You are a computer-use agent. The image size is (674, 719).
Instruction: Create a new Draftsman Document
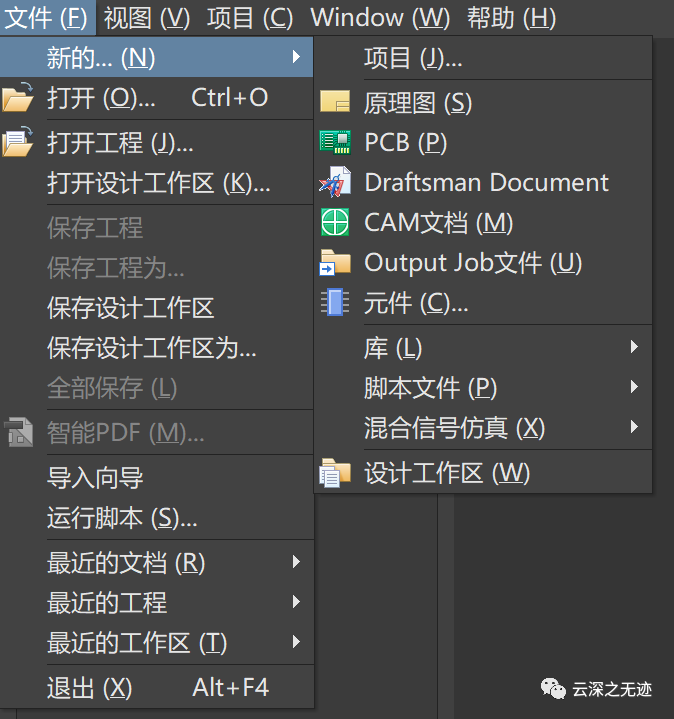click(483, 182)
